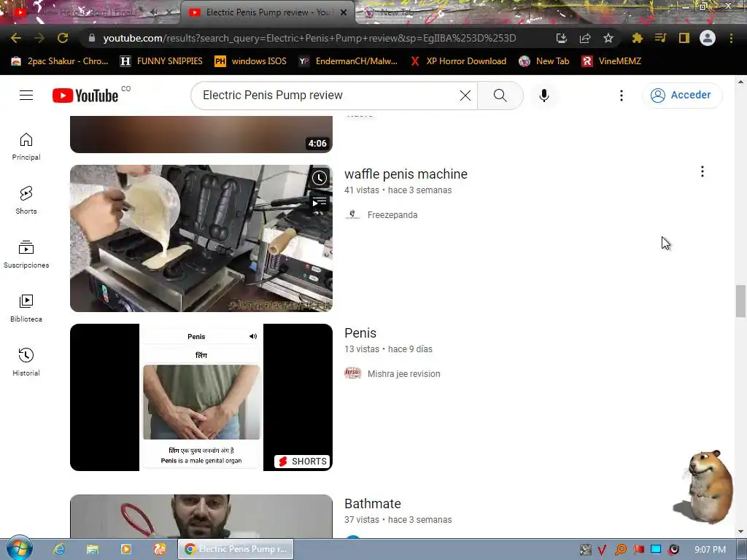747x560 pixels.
Task: Open Suscripciones in the sidebar
Action: coord(26,254)
